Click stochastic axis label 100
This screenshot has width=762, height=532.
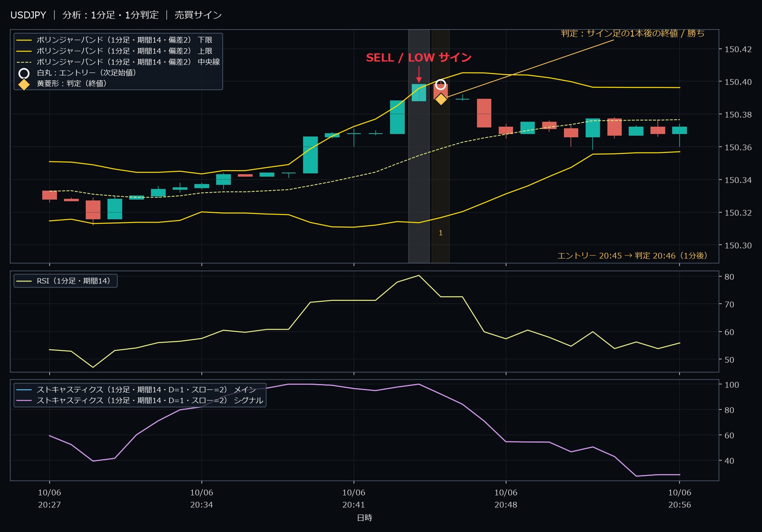tap(732, 385)
